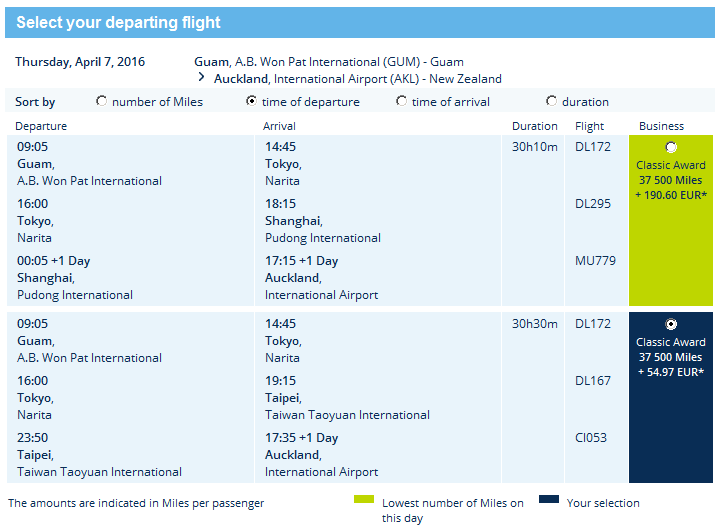Click the Select your departing flight header
This screenshot has width=715, height=530.
pyautogui.click(x=119, y=22)
